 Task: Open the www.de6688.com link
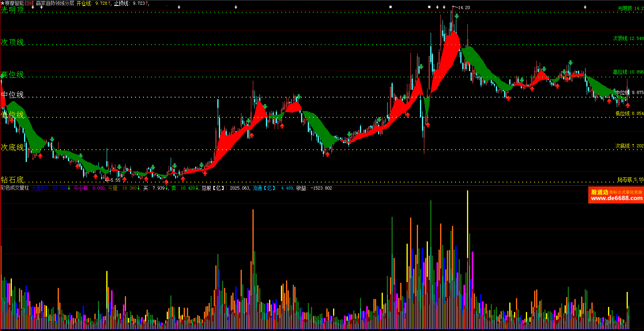tap(616, 198)
